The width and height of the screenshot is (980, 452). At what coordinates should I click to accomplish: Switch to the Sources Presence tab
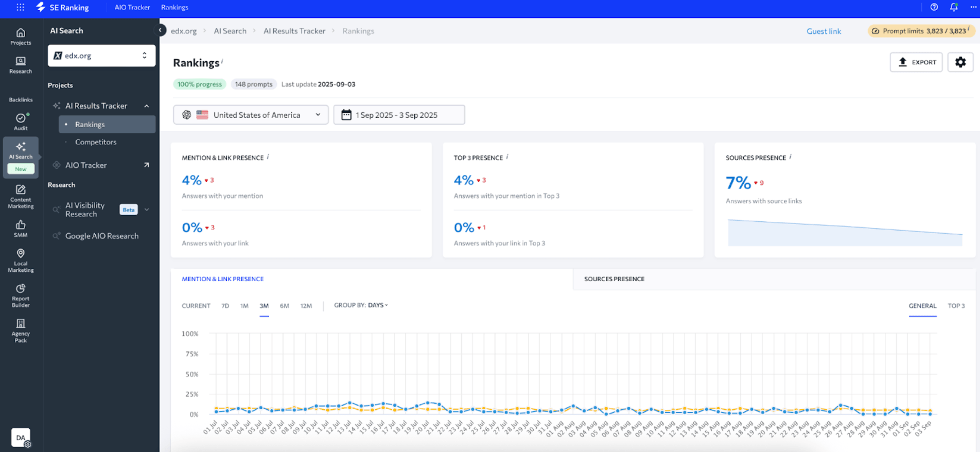(x=614, y=279)
